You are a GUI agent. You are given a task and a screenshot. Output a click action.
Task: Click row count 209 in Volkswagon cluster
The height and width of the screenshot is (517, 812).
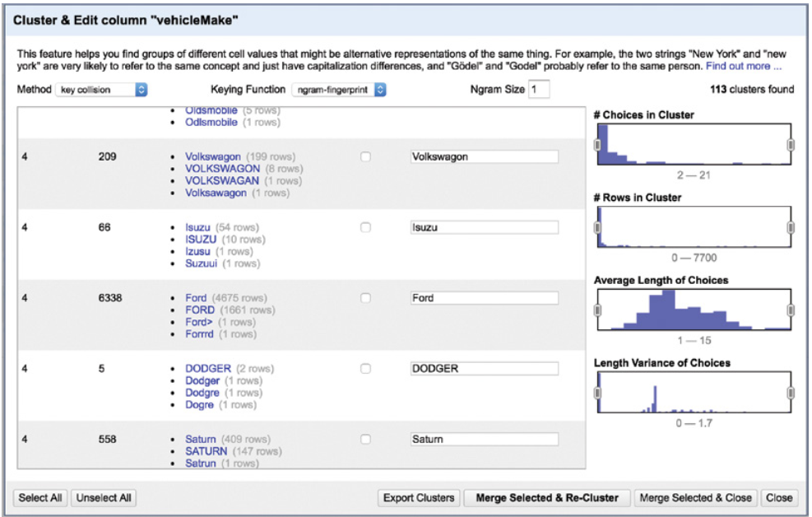pyautogui.click(x=107, y=156)
